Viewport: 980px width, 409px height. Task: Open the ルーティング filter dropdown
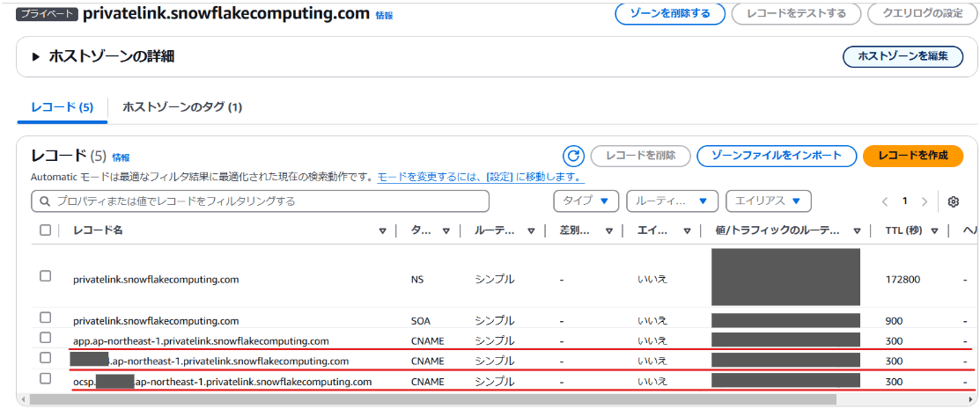(x=672, y=201)
